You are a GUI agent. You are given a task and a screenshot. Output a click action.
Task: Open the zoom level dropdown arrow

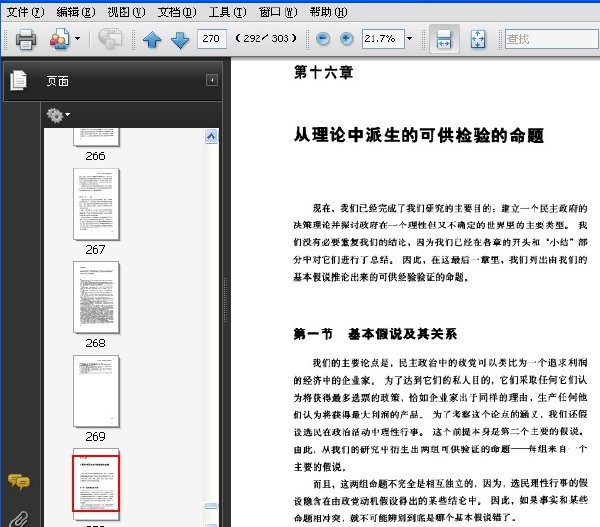410,39
